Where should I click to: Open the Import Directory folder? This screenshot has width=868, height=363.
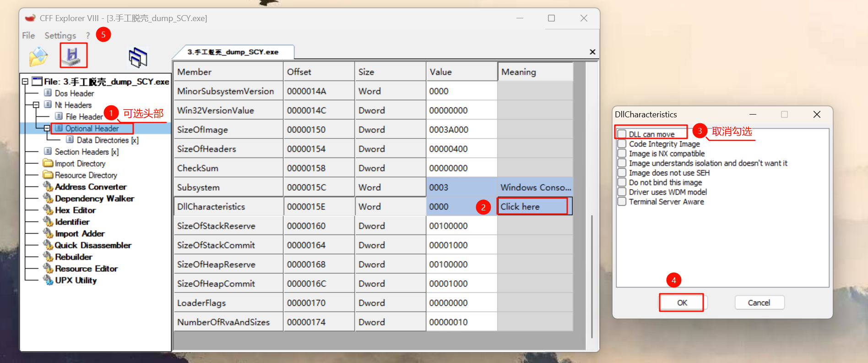point(80,164)
